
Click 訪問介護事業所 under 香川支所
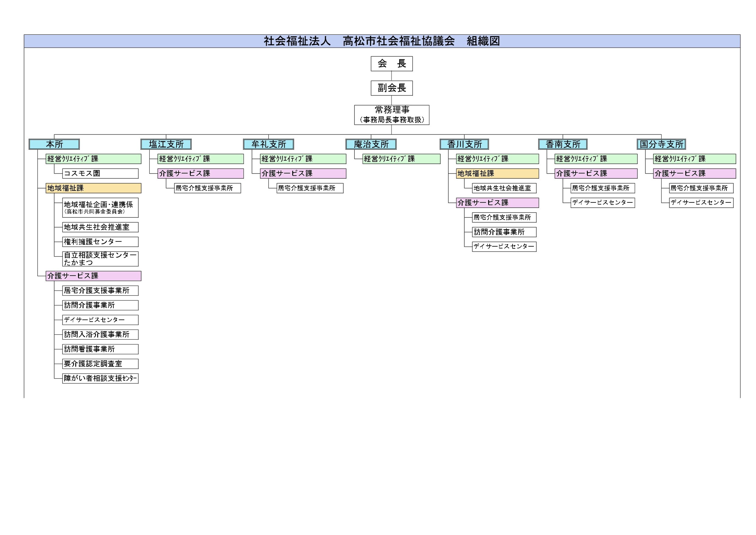pos(504,232)
